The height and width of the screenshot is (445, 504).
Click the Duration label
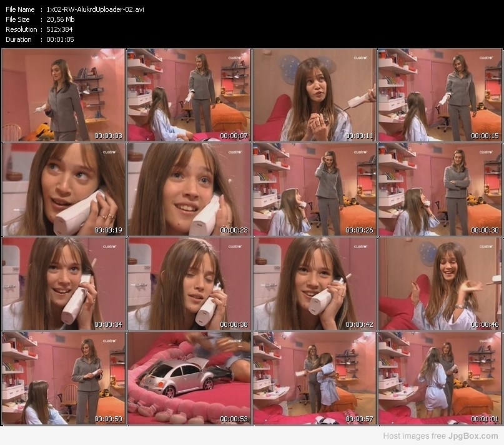click(x=18, y=39)
